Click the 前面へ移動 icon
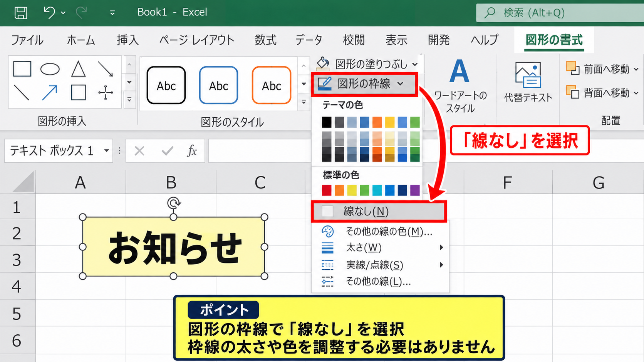The image size is (644, 362). click(x=573, y=68)
